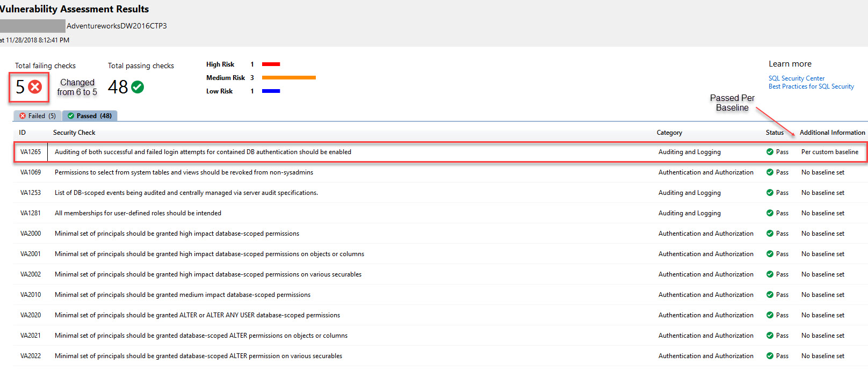
Task: Open Best Practices for SQL Security link
Action: click(x=811, y=86)
